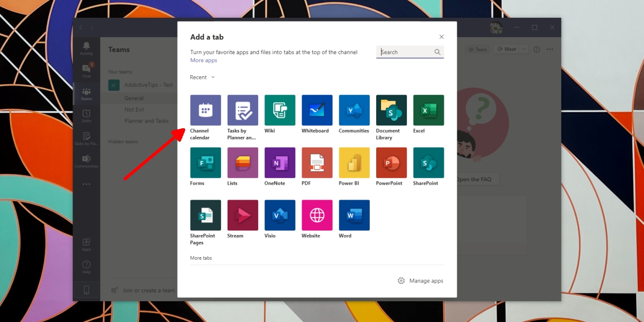Choose the SharePoint app tile
Image resolution: width=644 pixels, height=322 pixels.
[428, 163]
